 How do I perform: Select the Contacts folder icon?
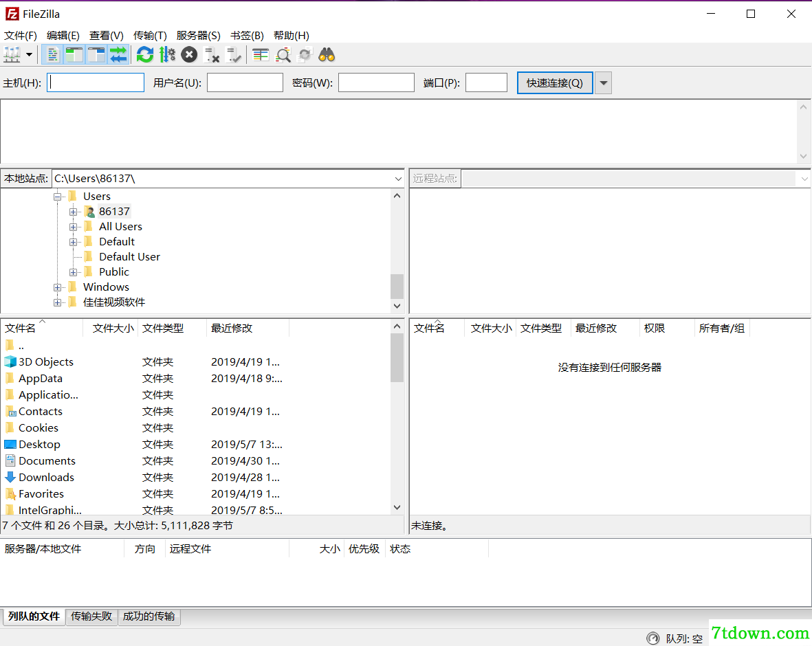click(x=10, y=411)
